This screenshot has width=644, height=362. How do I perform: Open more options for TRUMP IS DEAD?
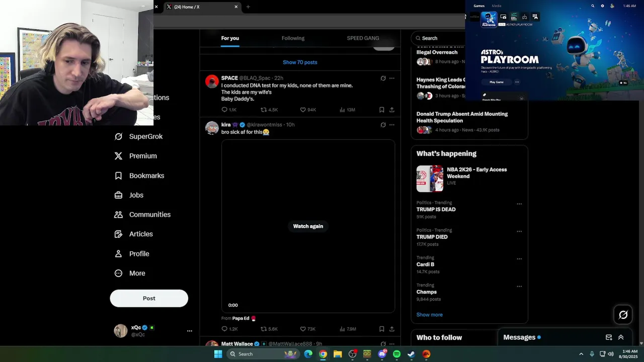(x=519, y=204)
